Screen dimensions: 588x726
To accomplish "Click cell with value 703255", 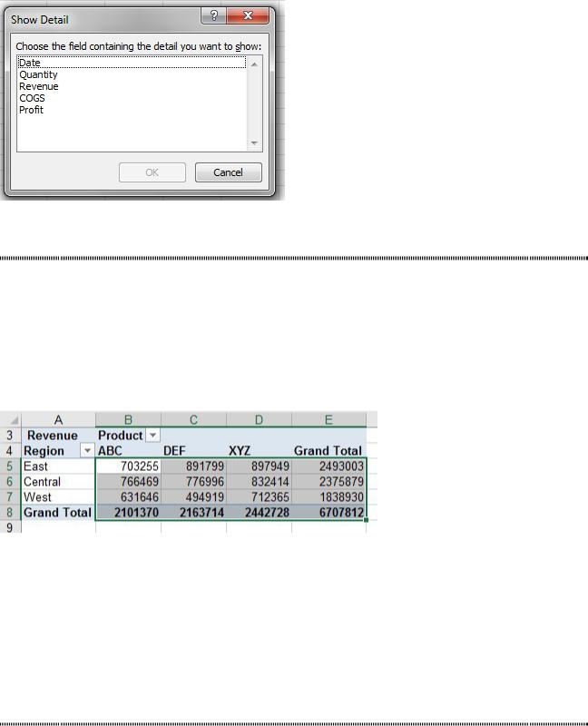I will point(128,466).
